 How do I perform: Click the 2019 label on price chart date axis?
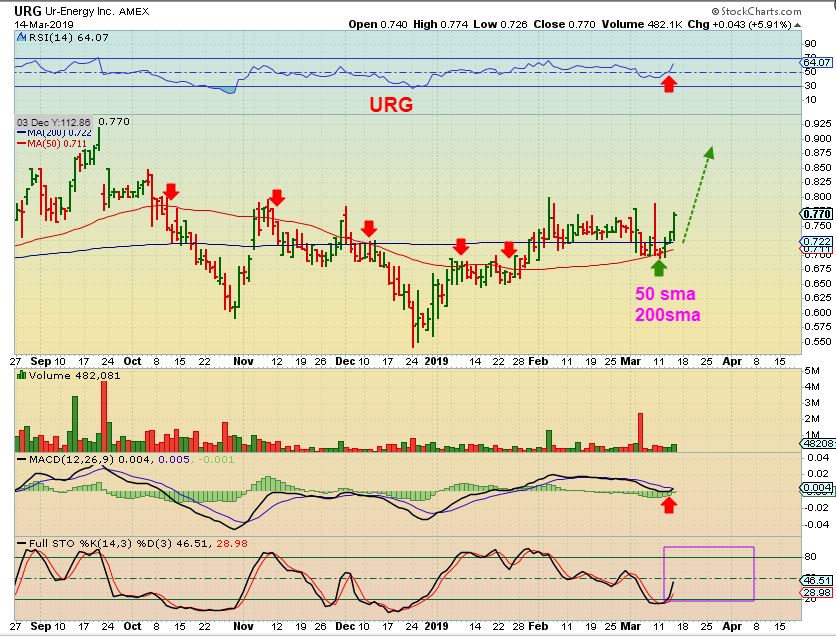click(436, 361)
